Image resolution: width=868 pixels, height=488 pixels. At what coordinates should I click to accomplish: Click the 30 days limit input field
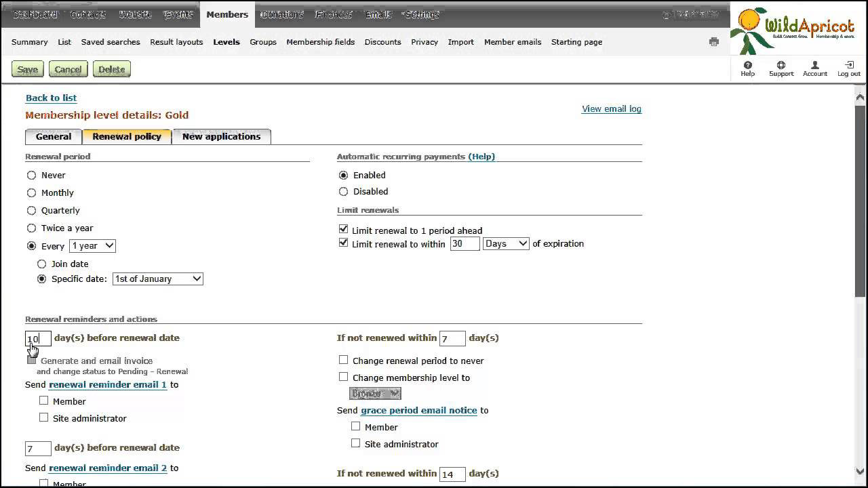coord(465,243)
